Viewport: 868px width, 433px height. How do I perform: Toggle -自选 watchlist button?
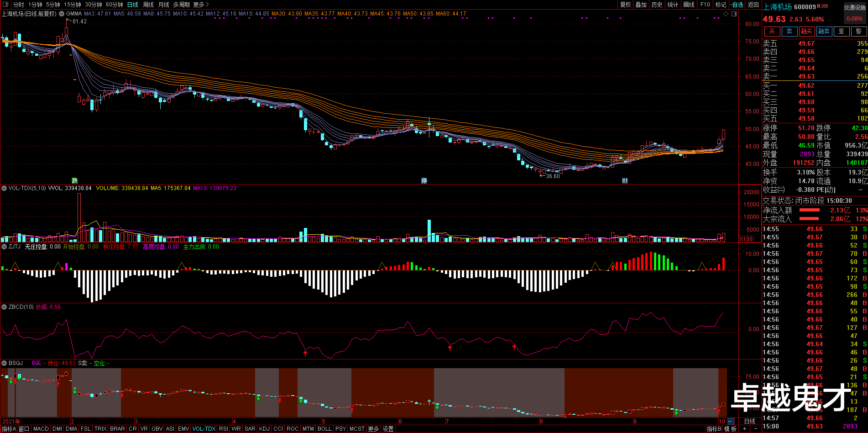point(737,5)
